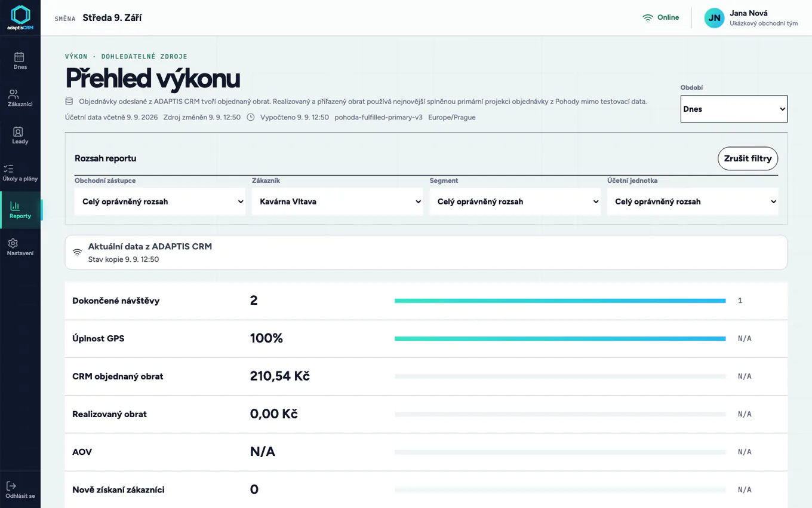
Task: Click the Dokončené návštěvy progress bar
Action: [560, 301]
